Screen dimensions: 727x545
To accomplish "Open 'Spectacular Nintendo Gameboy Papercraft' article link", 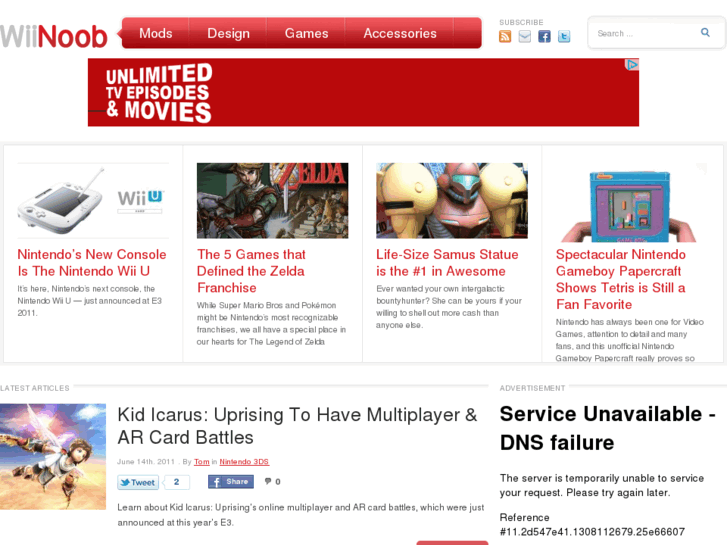I will pyautogui.click(x=621, y=279).
